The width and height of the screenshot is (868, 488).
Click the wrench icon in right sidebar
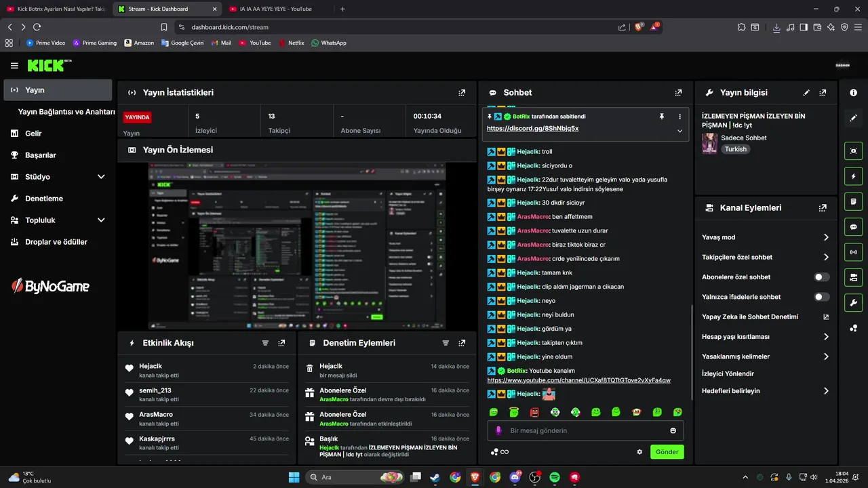click(853, 302)
